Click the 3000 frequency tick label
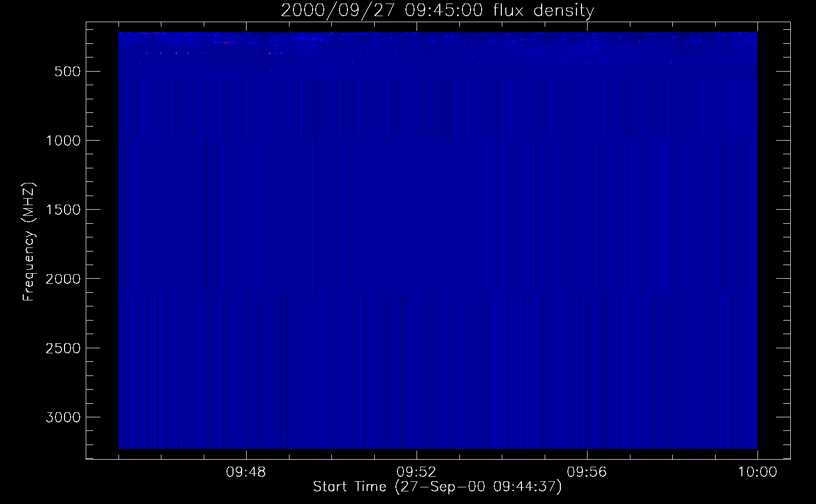816x504 pixels. 63,417
